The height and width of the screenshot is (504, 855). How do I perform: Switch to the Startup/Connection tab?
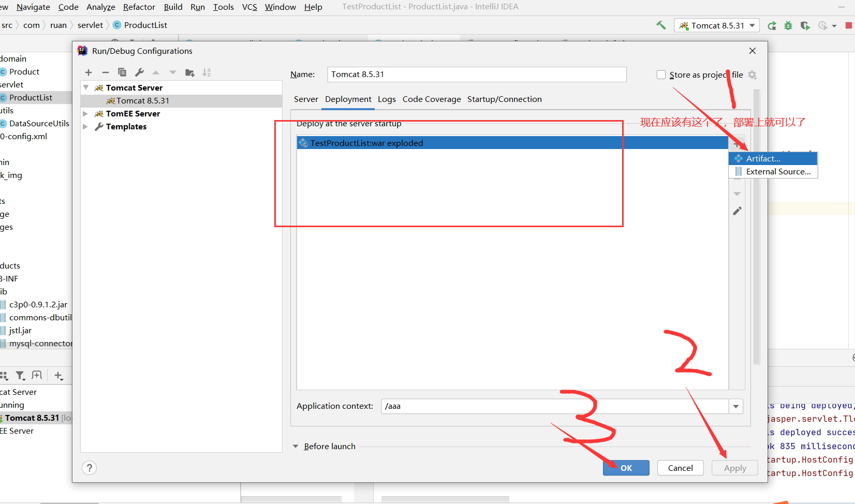click(505, 99)
